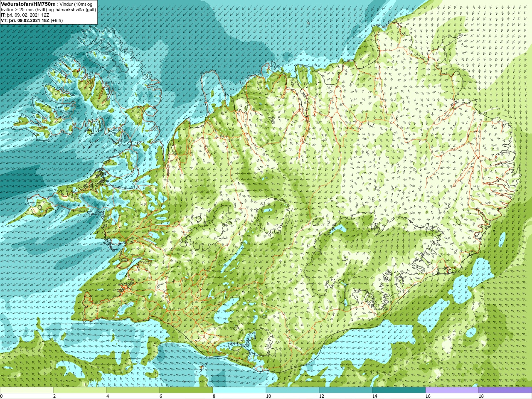
Task: Click the 'hviður > 25 m/s (hvítt)' line
Action: point(25,10)
